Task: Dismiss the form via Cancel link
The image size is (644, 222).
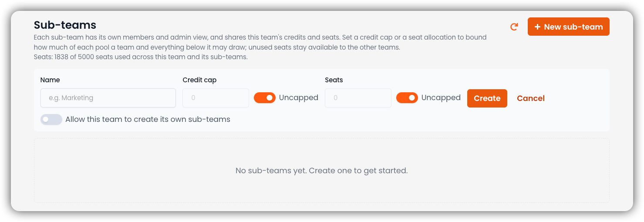Action: [530, 98]
